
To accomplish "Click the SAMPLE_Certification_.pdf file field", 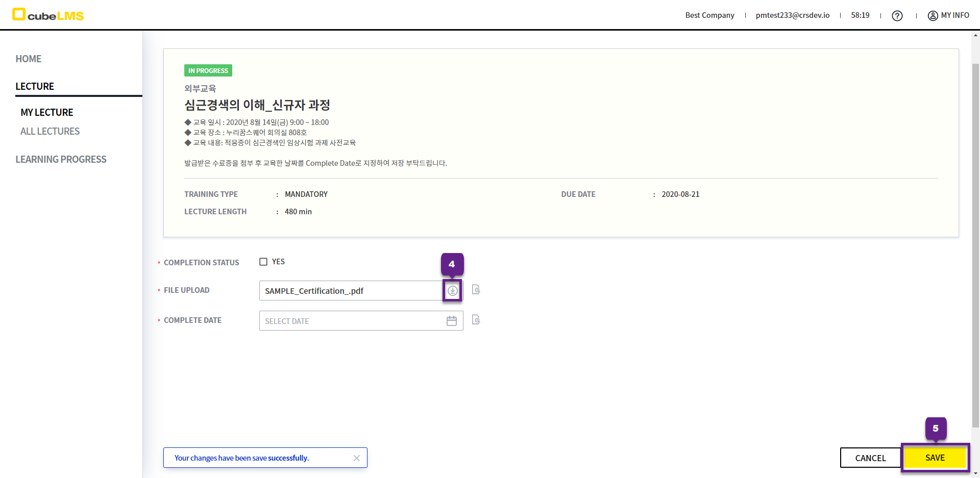I will (x=350, y=291).
